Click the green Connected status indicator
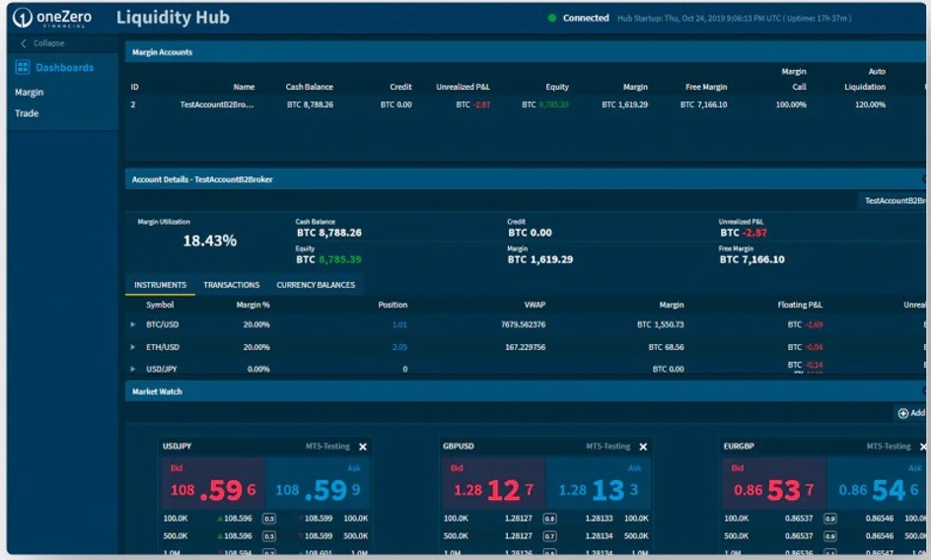This screenshot has height=560, width=931. click(x=551, y=18)
